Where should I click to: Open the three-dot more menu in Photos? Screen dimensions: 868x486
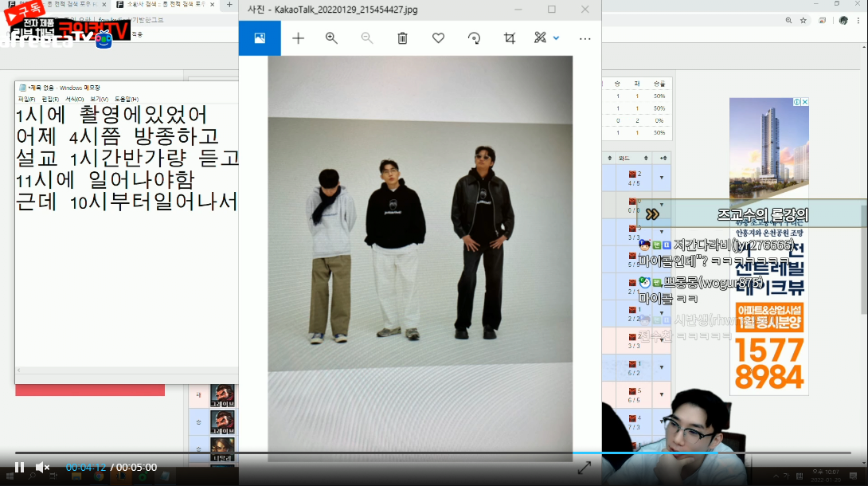pos(585,39)
